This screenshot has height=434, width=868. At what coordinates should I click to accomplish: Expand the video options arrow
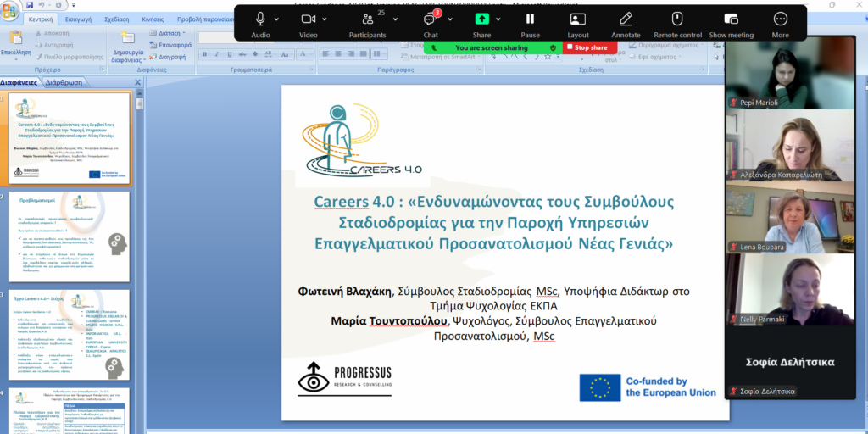[x=326, y=19]
